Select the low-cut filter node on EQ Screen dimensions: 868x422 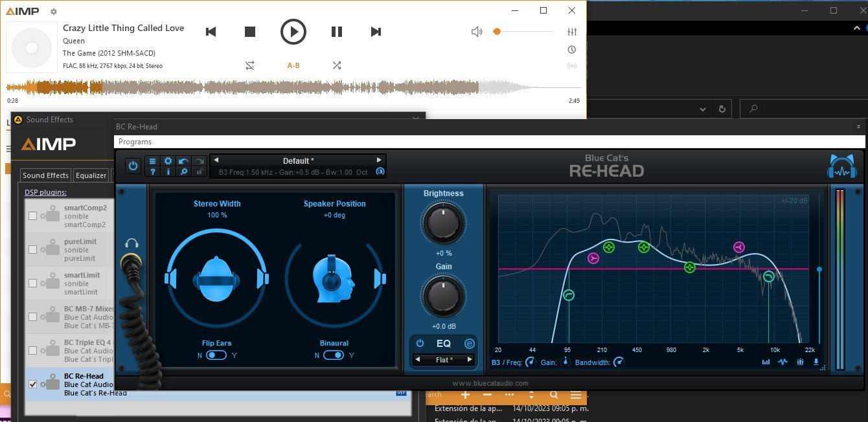click(569, 295)
